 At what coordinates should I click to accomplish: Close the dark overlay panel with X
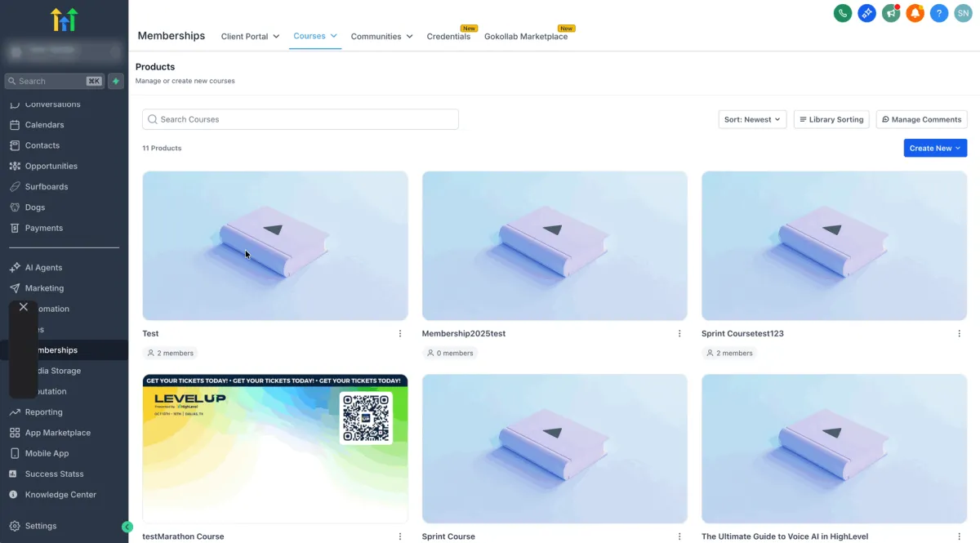click(x=24, y=307)
